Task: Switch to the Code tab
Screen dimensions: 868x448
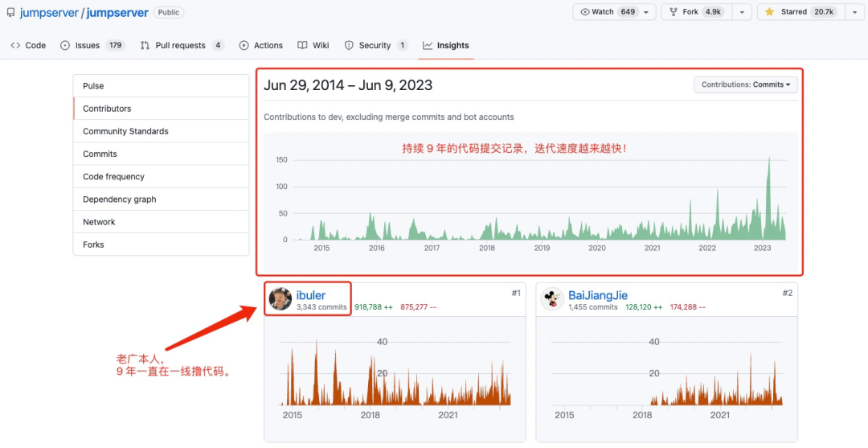Action: pos(28,45)
